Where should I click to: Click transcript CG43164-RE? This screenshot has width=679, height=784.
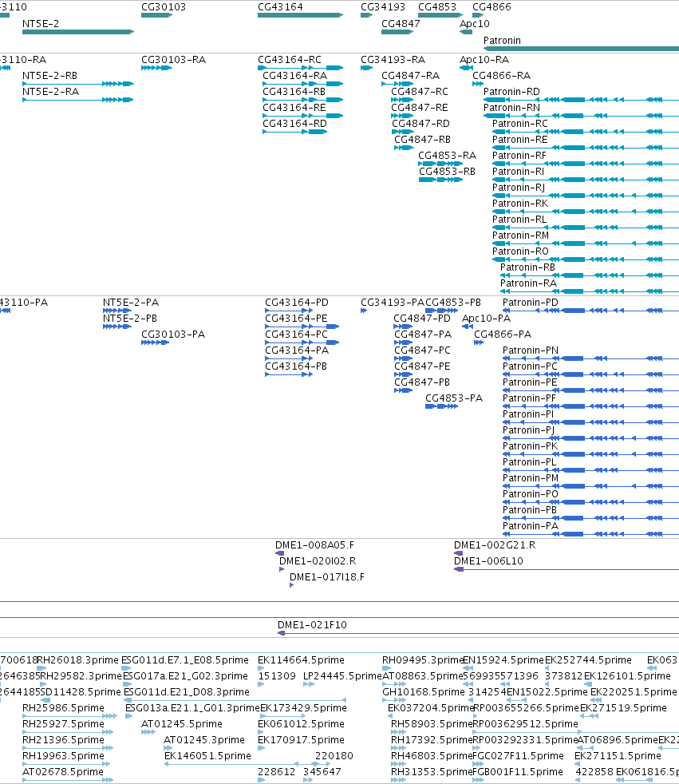click(294, 108)
